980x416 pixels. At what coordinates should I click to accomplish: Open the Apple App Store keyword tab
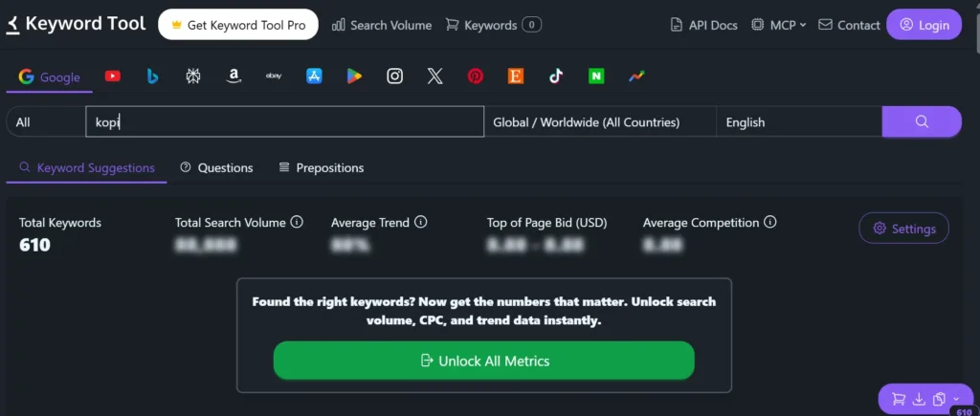314,77
